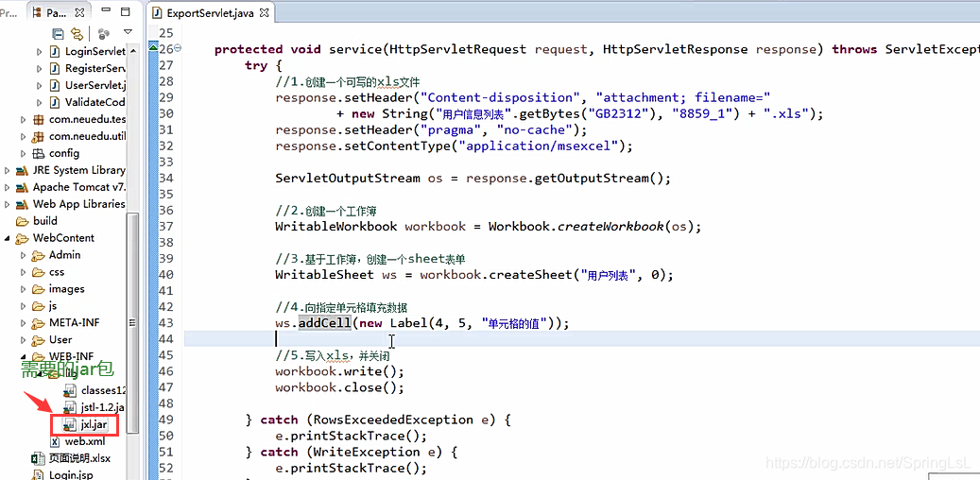The height and width of the screenshot is (480, 980).
Task: Select the 页面说明.xlsx file
Action: coord(70,458)
